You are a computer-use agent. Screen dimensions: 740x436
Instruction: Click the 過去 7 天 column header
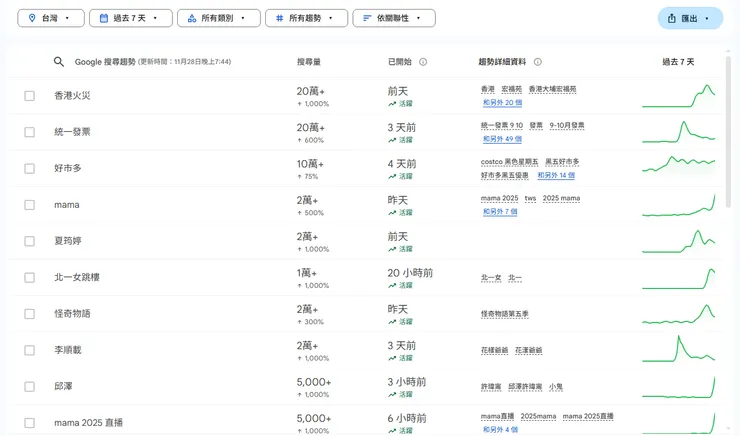point(678,62)
